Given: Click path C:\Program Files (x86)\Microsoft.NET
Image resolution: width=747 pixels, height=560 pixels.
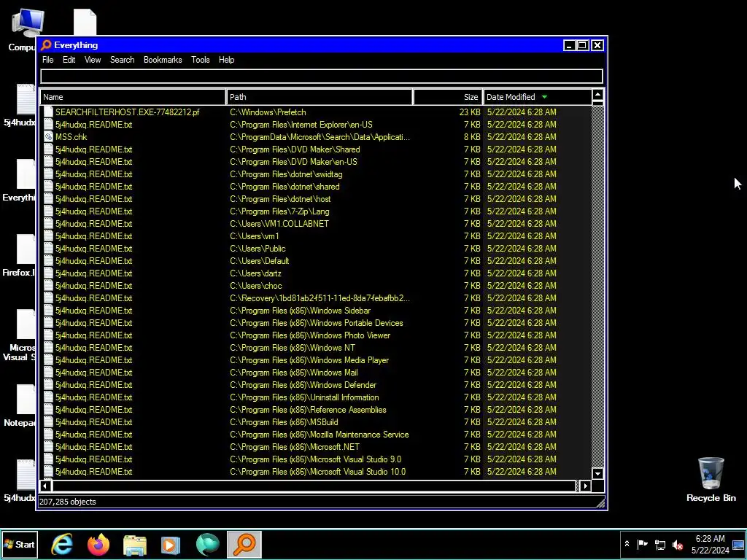Looking at the screenshot, I should pyautogui.click(x=295, y=447).
